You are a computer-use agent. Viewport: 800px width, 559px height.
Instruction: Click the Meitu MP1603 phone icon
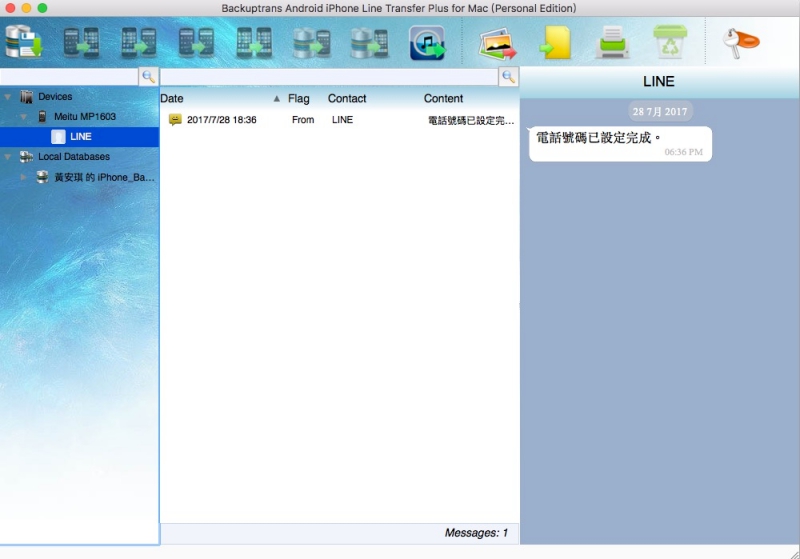click(x=42, y=116)
